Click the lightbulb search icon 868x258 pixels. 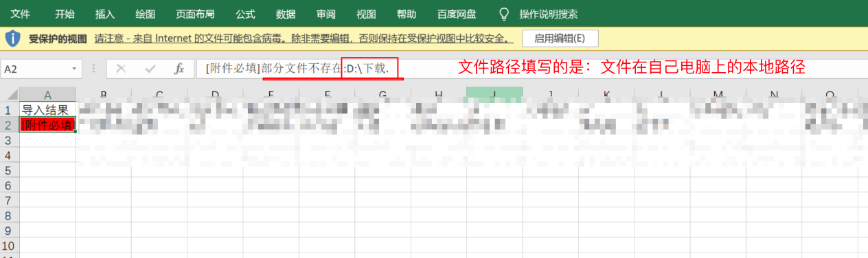pyautogui.click(x=505, y=14)
